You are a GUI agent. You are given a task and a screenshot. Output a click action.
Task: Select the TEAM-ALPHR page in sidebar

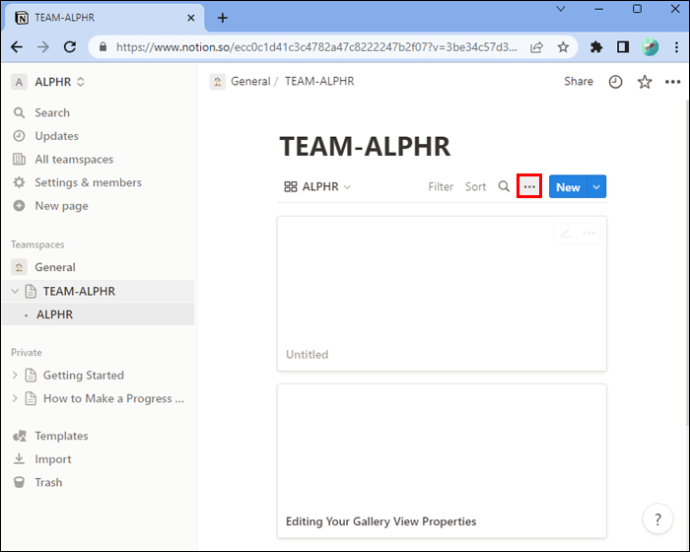pyautogui.click(x=79, y=291)
